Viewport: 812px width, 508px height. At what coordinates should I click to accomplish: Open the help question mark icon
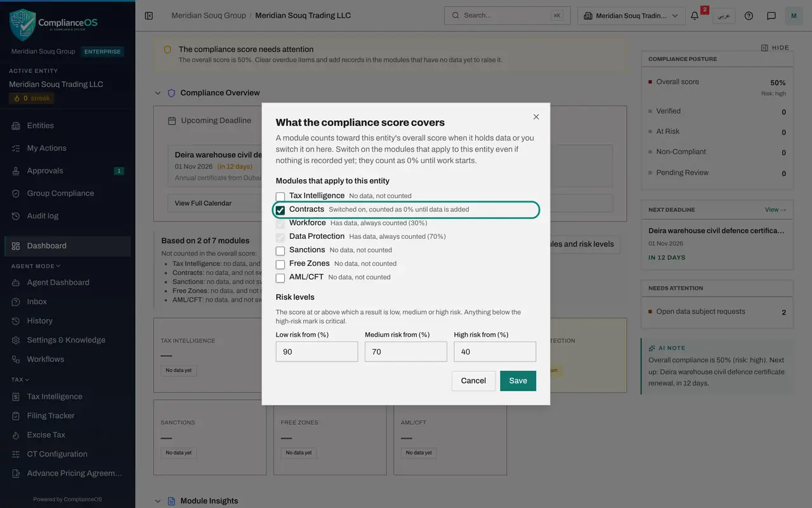click(749, 16)
